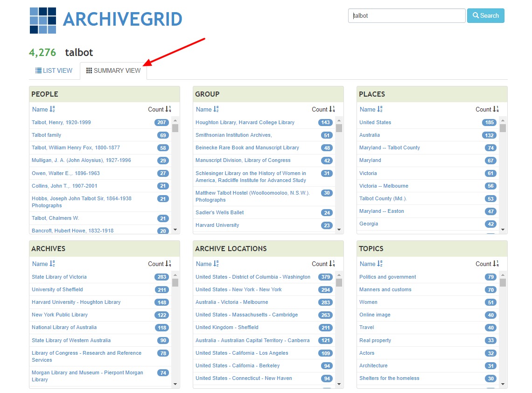
Task: Open Smithsonian Institution Archives link
Action: 234,135
